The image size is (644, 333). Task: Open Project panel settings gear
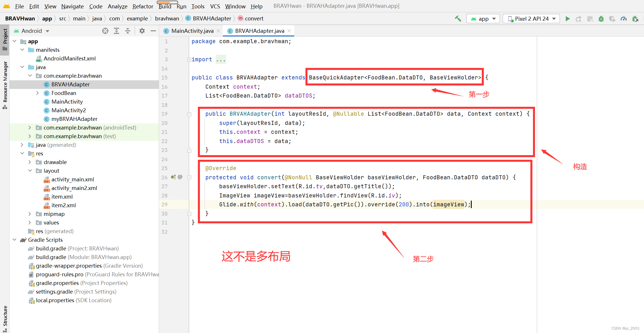(x=142, y=31)
